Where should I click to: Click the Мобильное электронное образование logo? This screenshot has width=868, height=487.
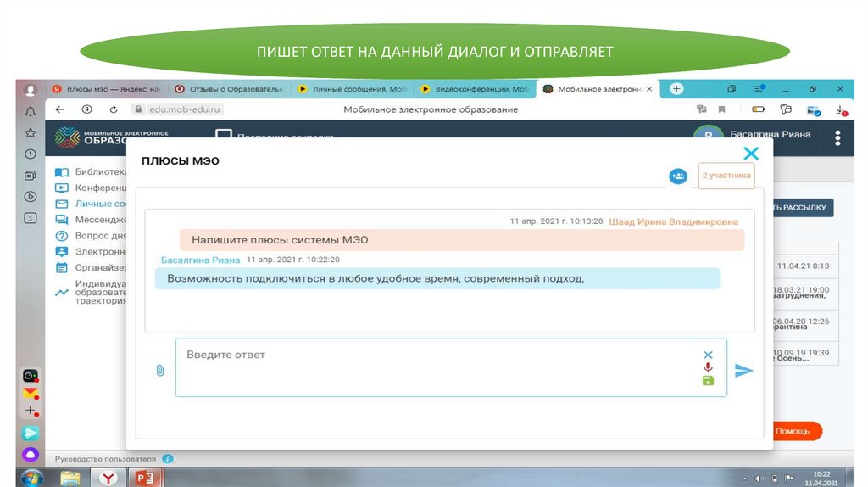point(111,137)
